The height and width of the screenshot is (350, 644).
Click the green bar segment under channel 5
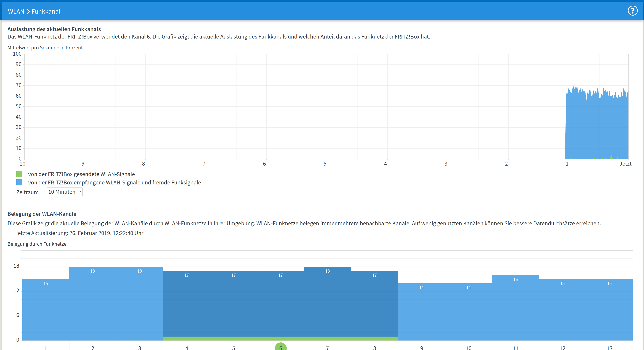(x=233, y=339)
